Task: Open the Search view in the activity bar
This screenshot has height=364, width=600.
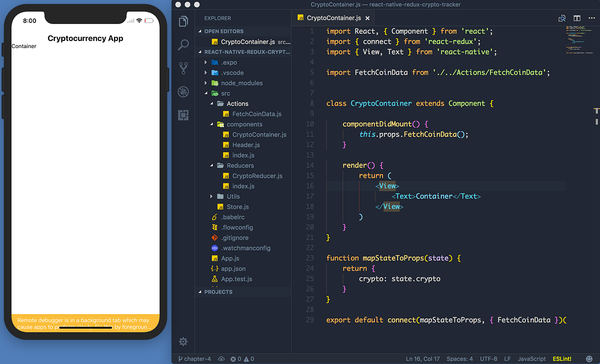Action: click(183, 44)
